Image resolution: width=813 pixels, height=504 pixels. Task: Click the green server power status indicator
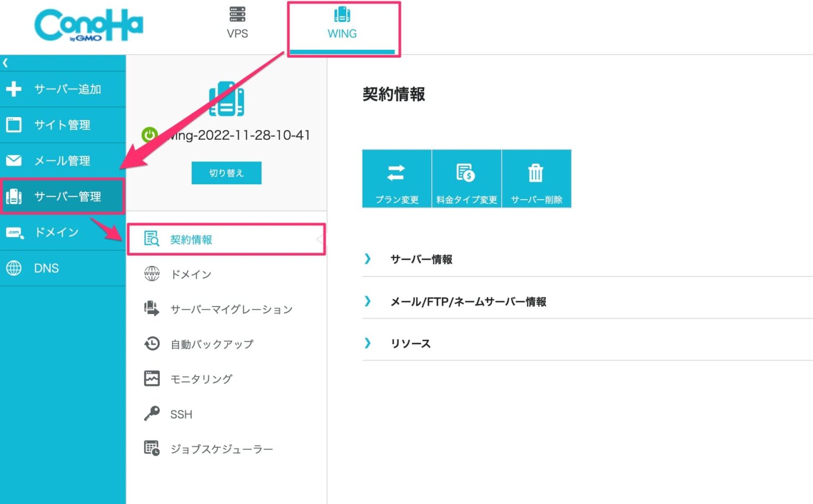(x=149, y=135)
